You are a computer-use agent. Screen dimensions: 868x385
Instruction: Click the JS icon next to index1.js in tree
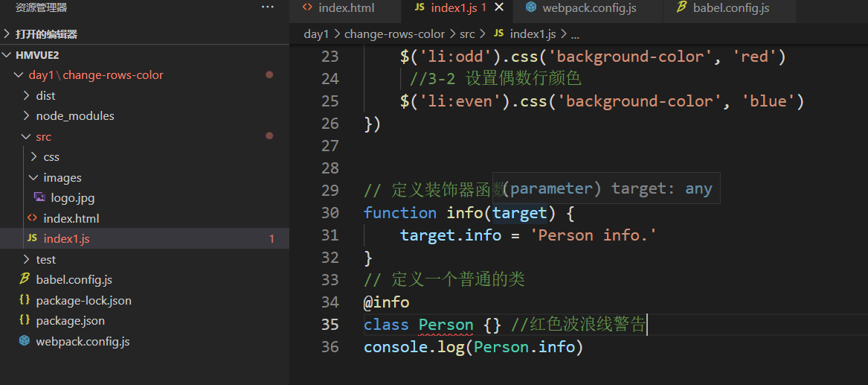(32, 239)
